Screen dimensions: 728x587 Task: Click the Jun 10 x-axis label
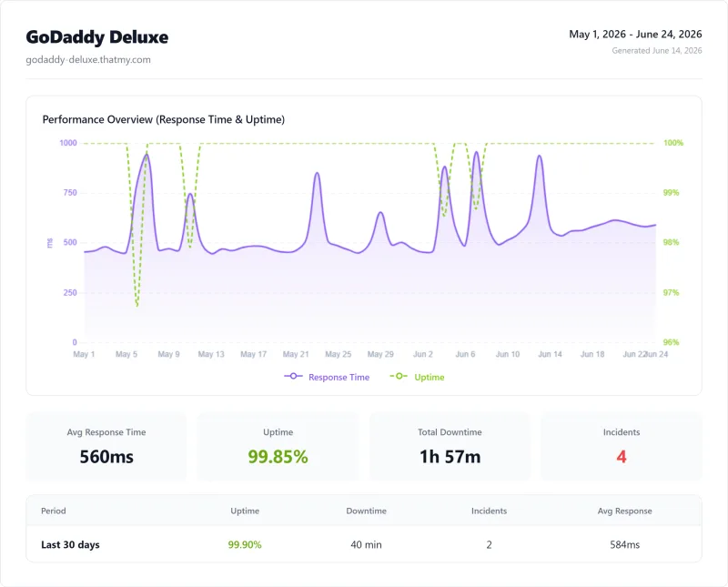tap(508, 354)
